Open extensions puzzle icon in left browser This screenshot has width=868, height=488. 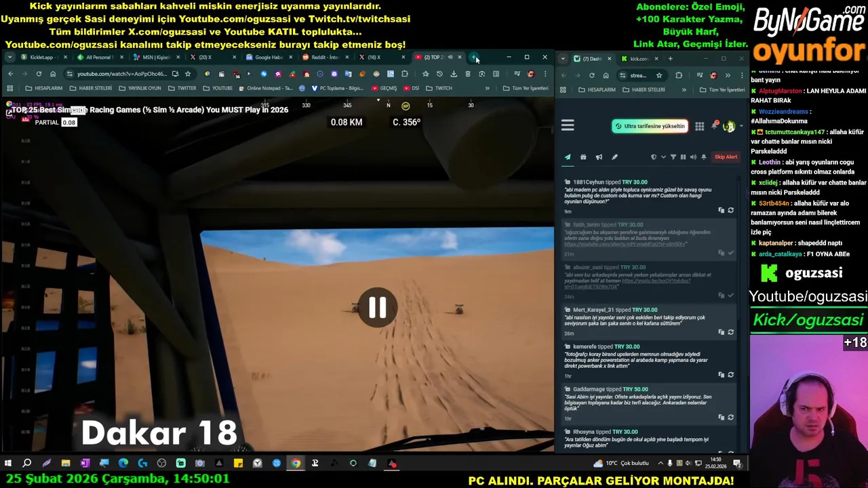[405, 74]
